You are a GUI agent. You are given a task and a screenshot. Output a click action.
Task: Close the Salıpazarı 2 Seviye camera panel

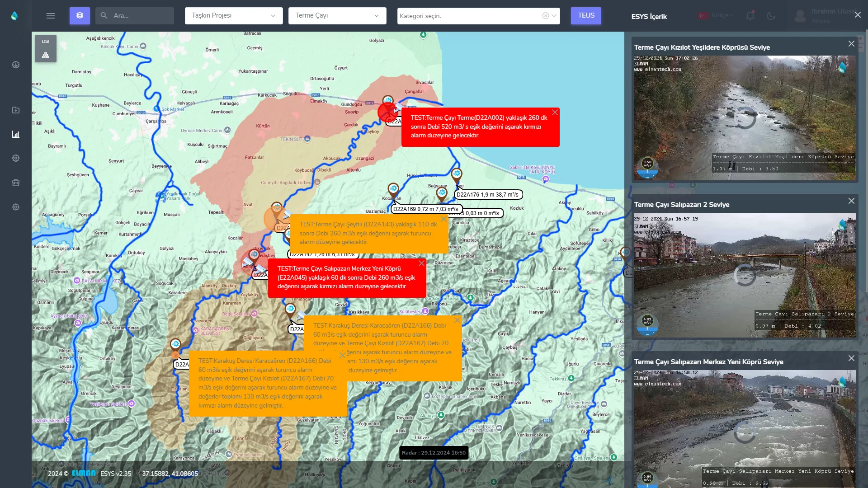(851, 201)
